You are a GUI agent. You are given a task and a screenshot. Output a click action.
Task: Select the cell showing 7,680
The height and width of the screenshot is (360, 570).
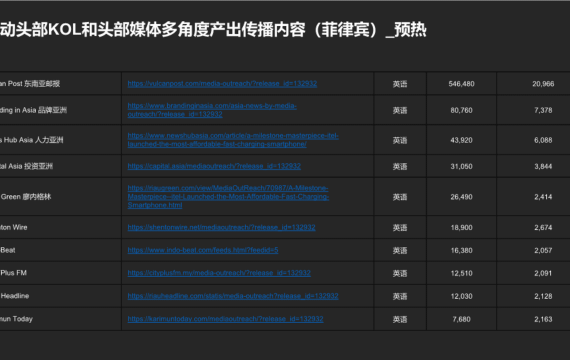[461, 319]
